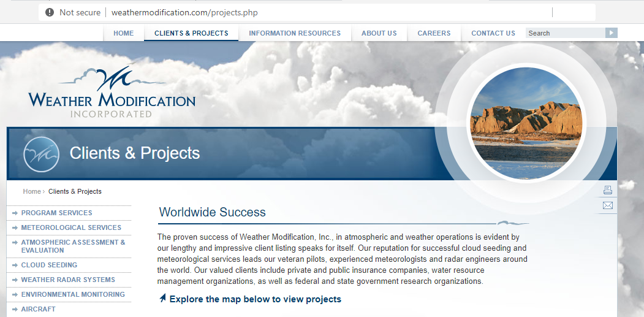
Task: Select the CLIENTS & PROJECTS menu tab
Action: click(x=191, y=33)
